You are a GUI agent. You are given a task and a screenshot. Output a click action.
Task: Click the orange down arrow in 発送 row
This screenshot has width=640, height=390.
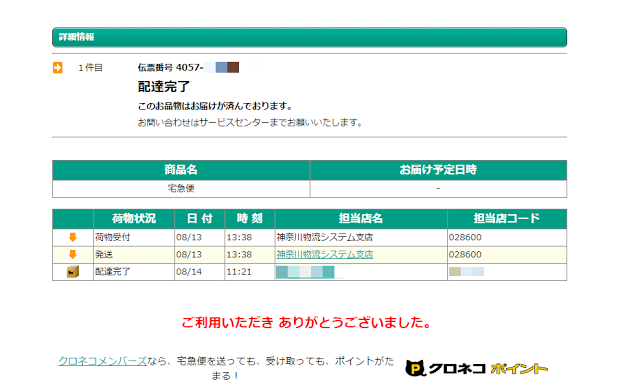73,255
